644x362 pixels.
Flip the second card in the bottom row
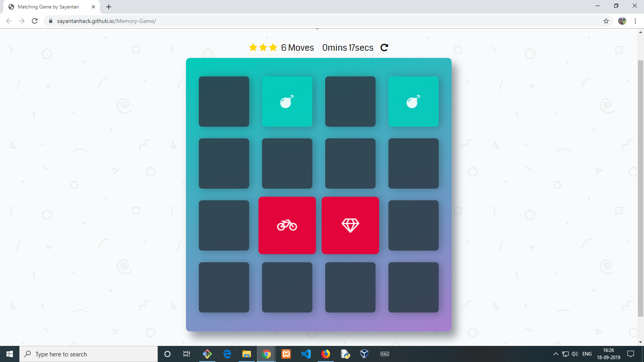point(287,287)
